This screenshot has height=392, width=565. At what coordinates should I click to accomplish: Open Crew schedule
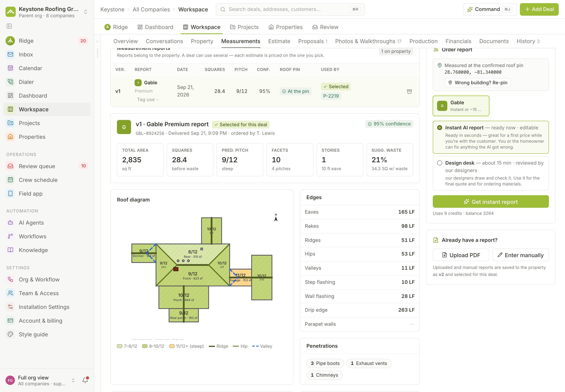[47, 180]
